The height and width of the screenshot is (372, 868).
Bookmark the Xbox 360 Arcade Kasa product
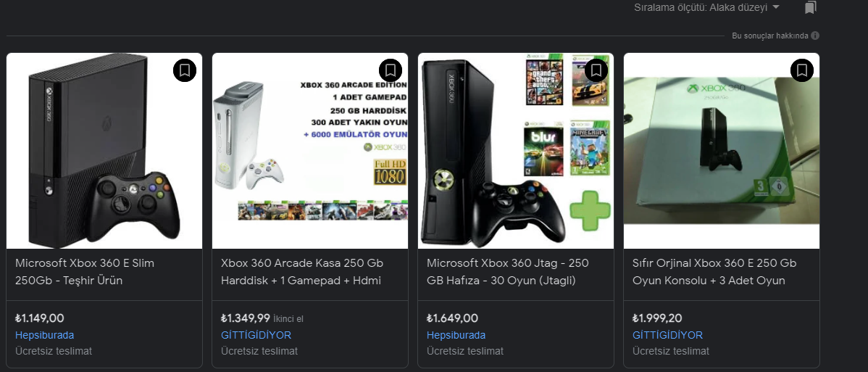coord(391,70)
